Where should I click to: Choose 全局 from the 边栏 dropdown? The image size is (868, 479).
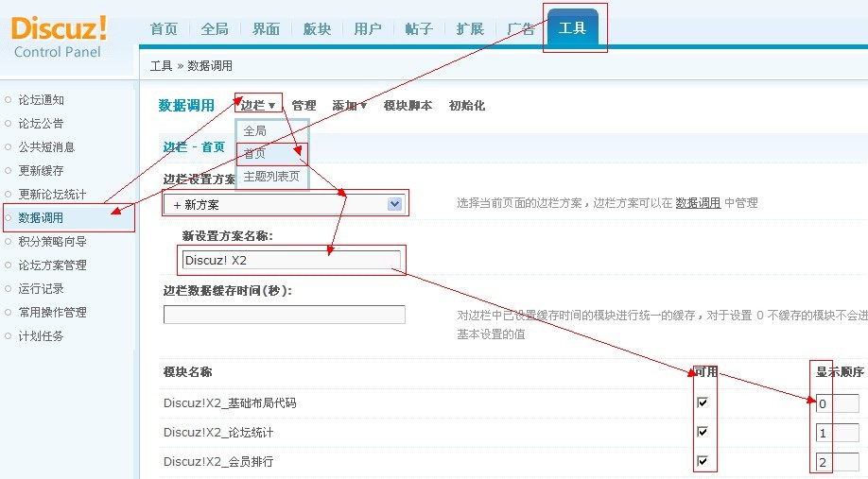pyautogui.click(x=271, y=131)
